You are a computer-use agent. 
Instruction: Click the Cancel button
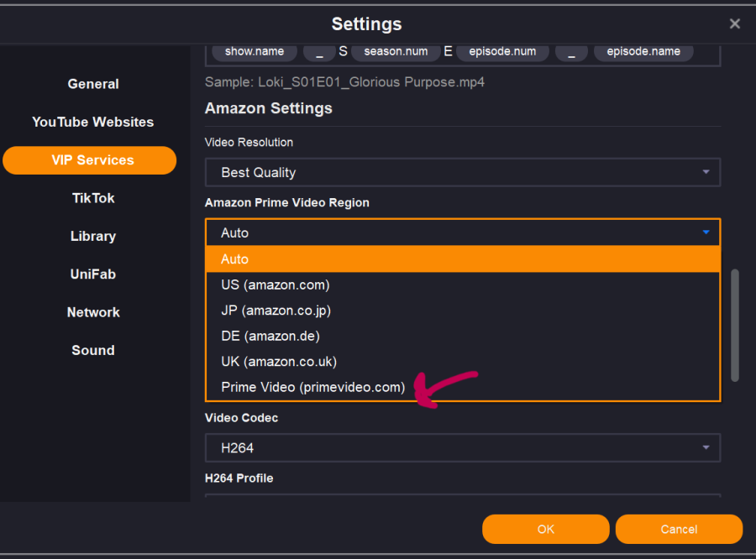tap(679, 529)
